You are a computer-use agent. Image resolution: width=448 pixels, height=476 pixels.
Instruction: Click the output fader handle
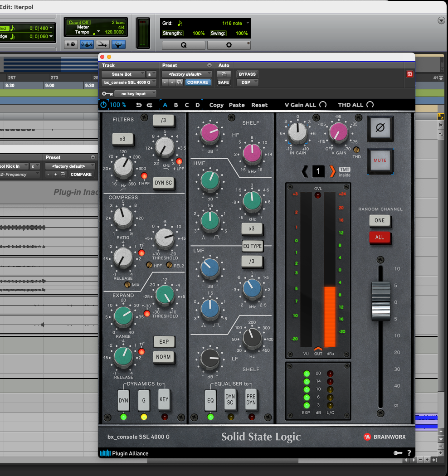380,301
